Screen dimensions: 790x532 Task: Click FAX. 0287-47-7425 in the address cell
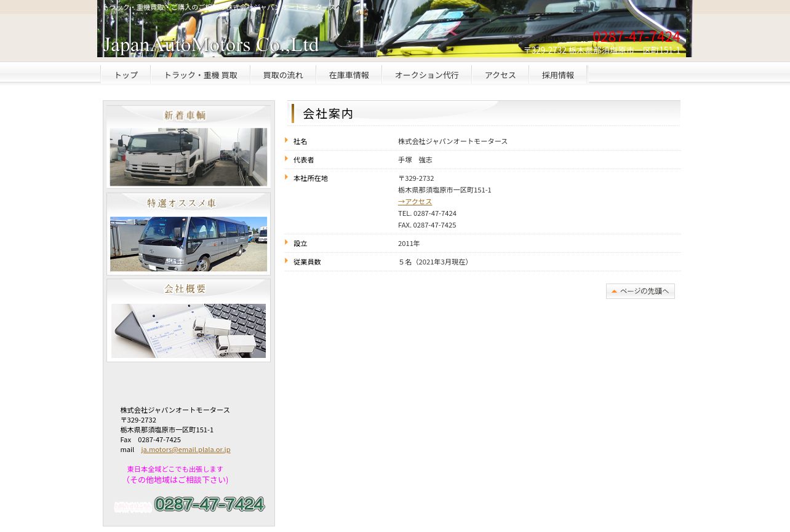coord(427,225)
